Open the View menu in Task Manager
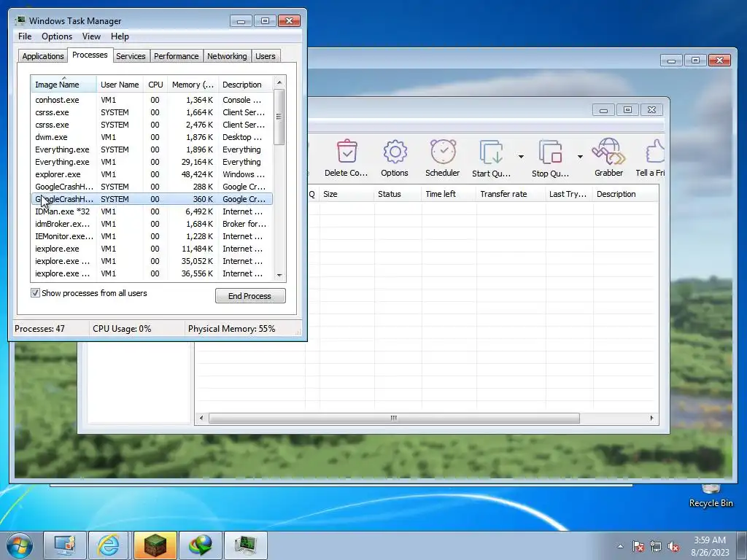This screenshot has width=747, height=560. point(91,36)
